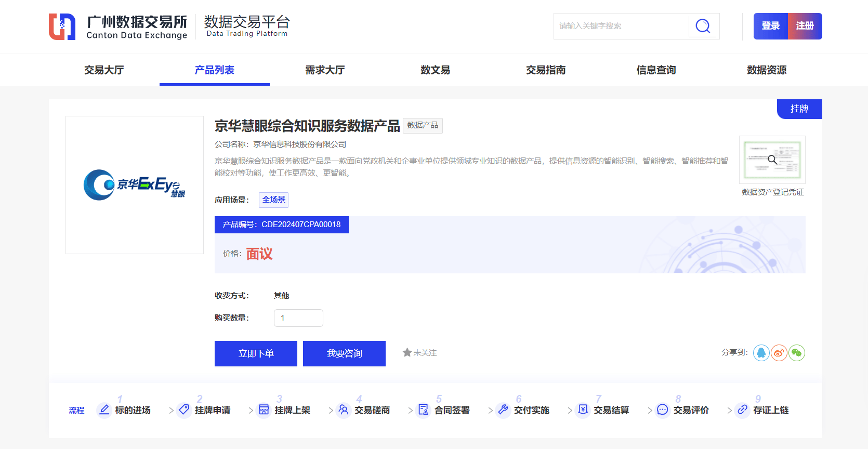Share product to WeChat
This screenshot has width=868, height=449.
(x=796, y=353)
